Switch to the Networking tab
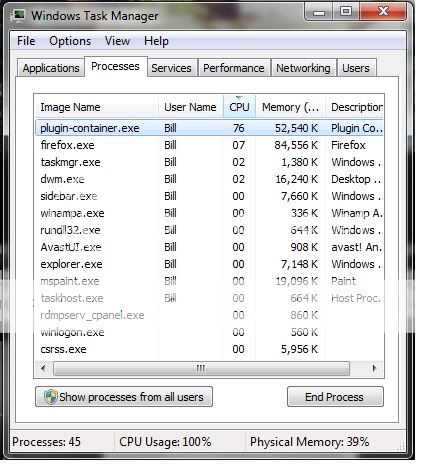 coord(303,68)
